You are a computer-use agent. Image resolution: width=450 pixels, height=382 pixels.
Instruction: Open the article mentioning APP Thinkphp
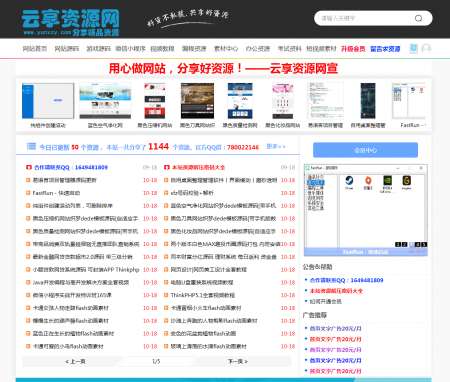pos(86,270)
